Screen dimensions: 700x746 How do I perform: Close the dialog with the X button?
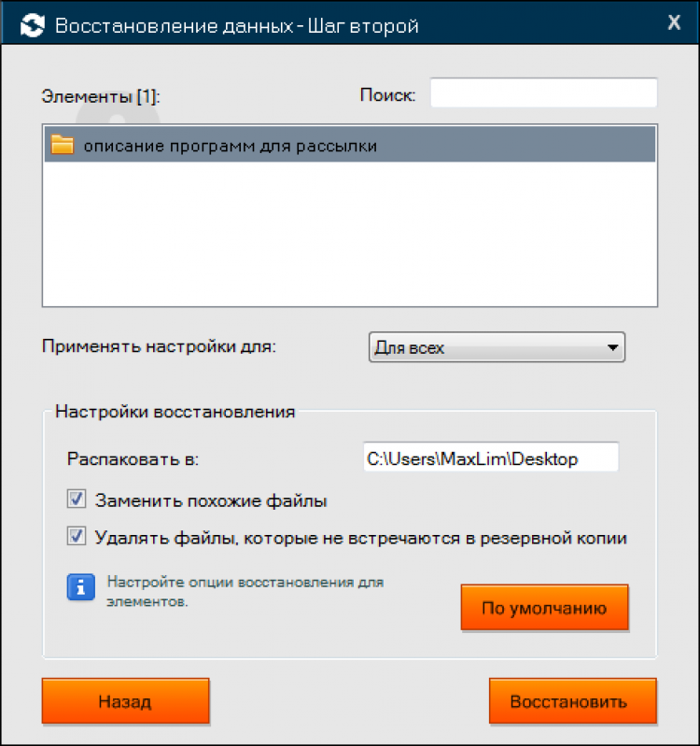674,24
